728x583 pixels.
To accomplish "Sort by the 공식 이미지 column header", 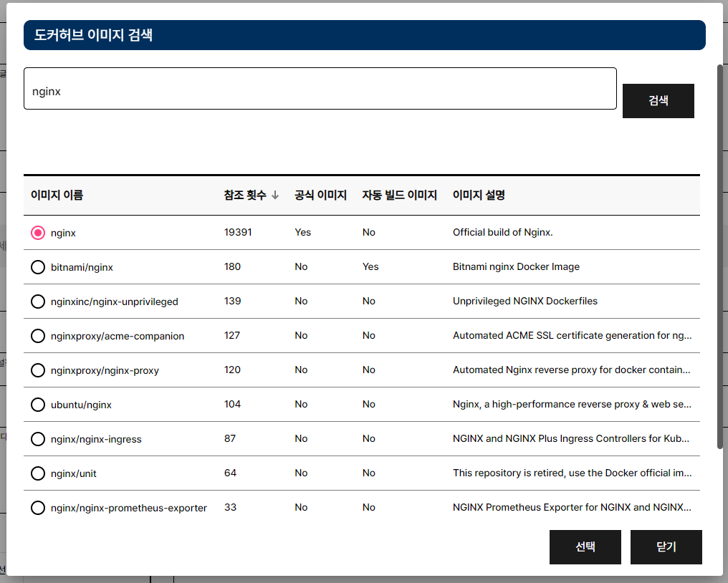I will point(320,195).
